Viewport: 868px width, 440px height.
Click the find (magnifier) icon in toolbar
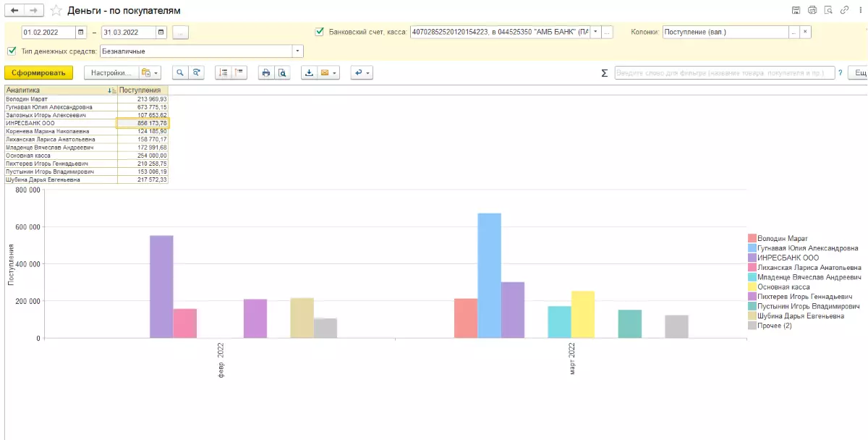tap(179, 73)
